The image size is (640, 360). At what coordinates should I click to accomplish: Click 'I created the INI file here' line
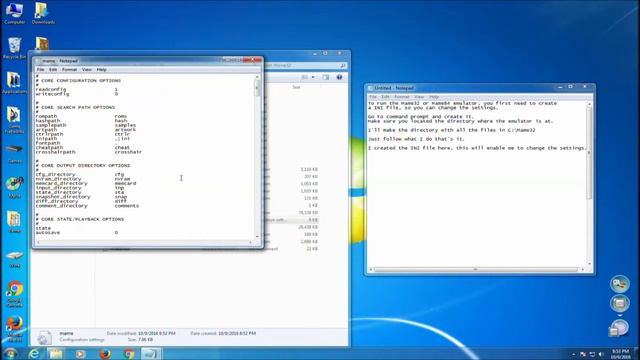pyautogui.click(x=477, y=148)
